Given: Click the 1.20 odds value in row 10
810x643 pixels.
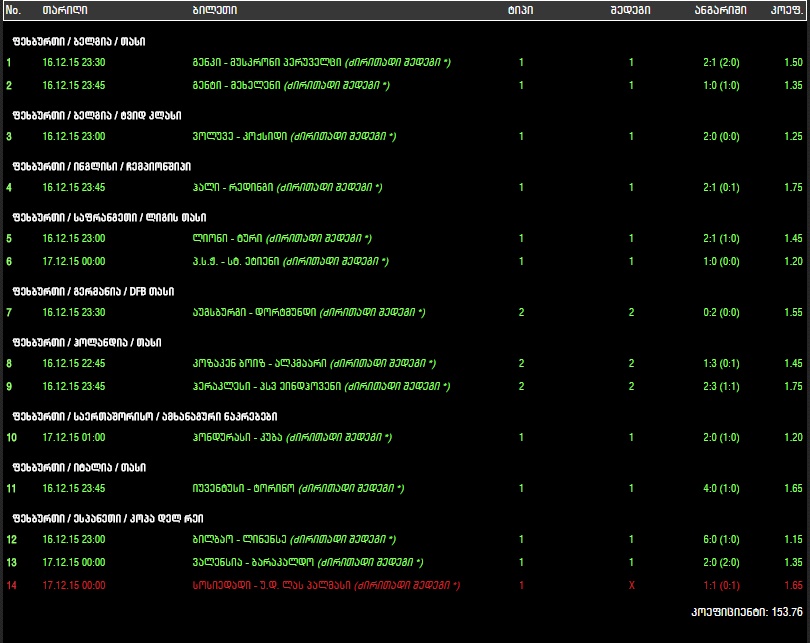Looking at the screenshot, I should click(793, 438).
